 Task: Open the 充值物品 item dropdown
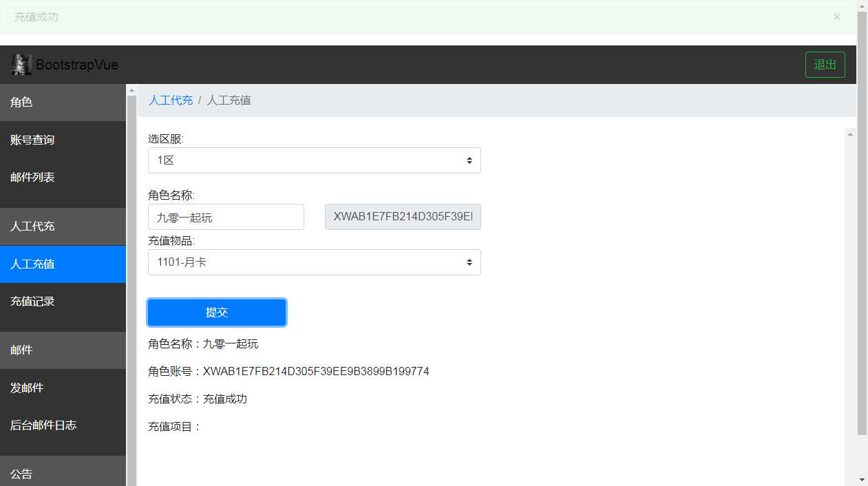click(x=314, y=262)
